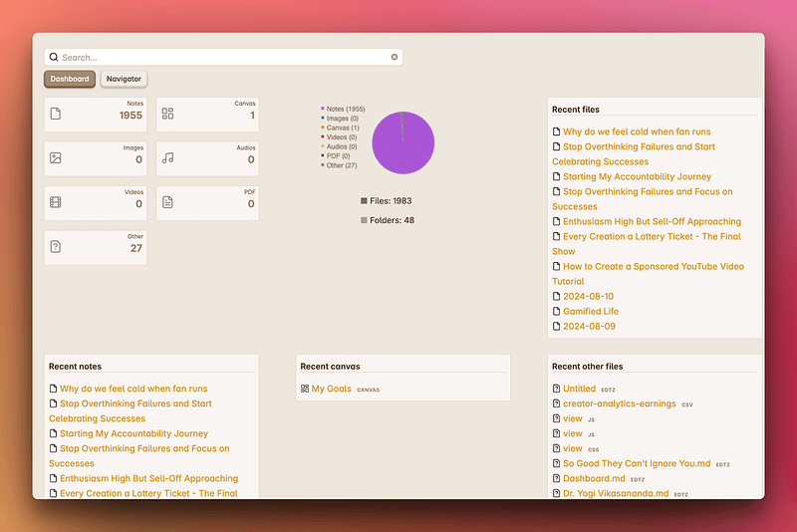This screenshot has height=532, width=797.
Task: Click the Recent files heading
Action: click(x=576, y=110)
